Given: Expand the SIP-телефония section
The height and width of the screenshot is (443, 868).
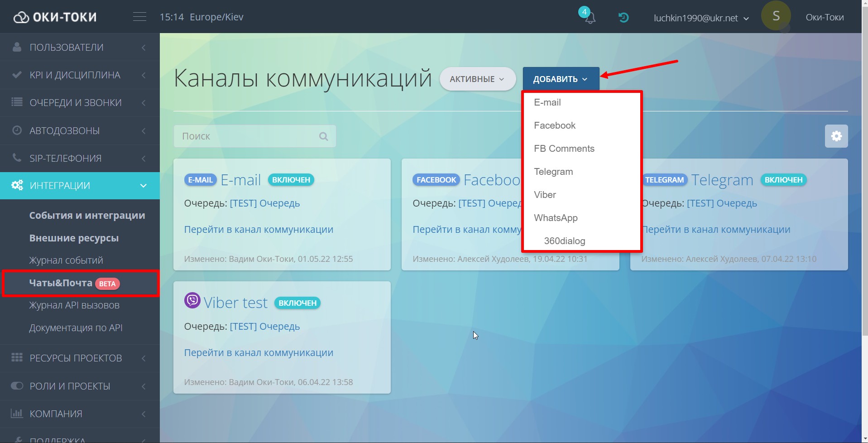Looking at the screenshot, I should coord(80,158).
